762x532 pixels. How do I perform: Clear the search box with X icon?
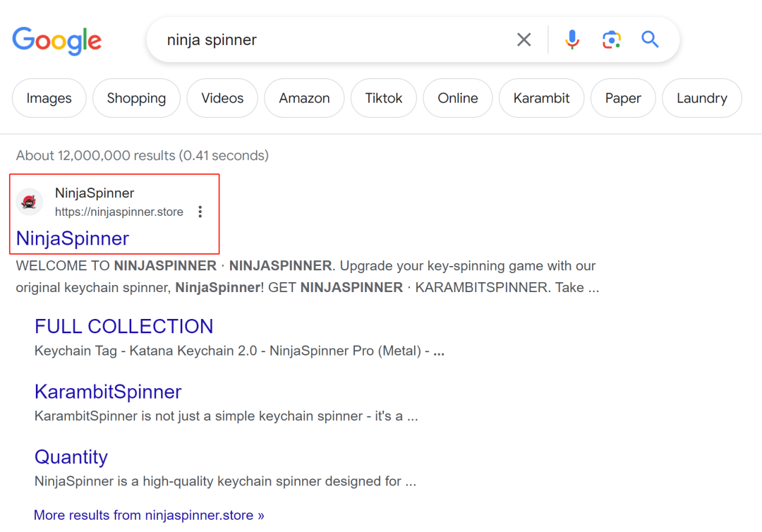click(x=524, y=40)
